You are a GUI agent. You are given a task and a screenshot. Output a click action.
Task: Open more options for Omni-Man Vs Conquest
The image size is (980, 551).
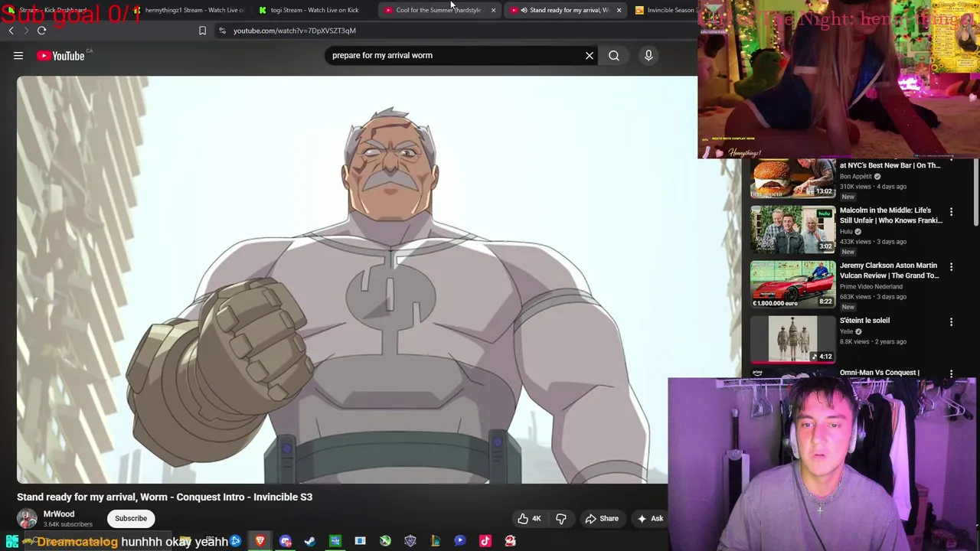pyautogui.click(x=951, y=374)
